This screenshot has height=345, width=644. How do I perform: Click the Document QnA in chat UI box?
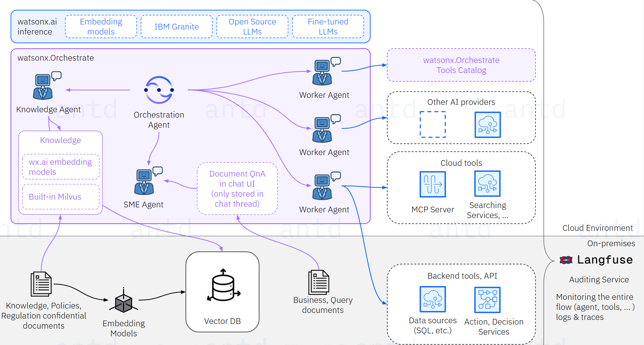point(237,188)
